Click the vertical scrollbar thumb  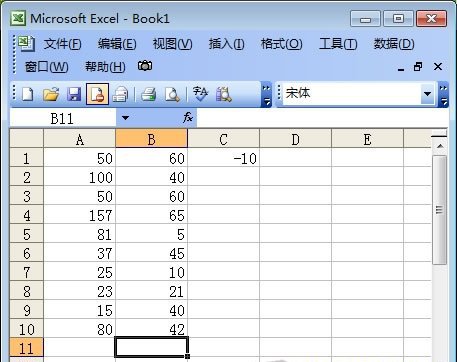tap(440, 210)
